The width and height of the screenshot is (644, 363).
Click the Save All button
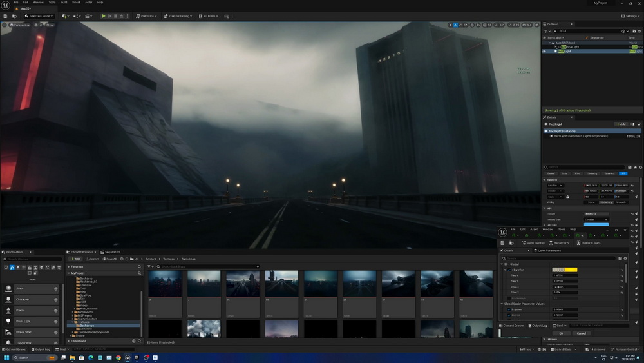(x=109, y=259)
